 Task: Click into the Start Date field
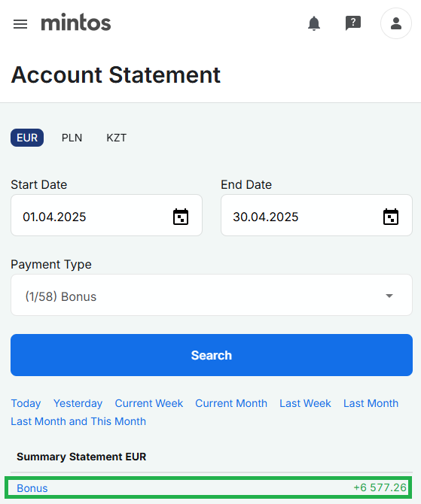click(106, 215)
